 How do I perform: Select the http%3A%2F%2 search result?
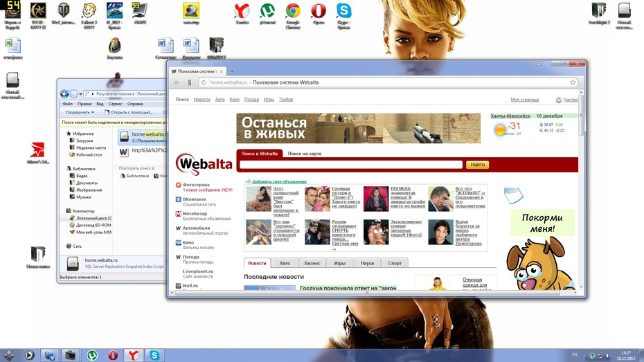pos(142,151)
